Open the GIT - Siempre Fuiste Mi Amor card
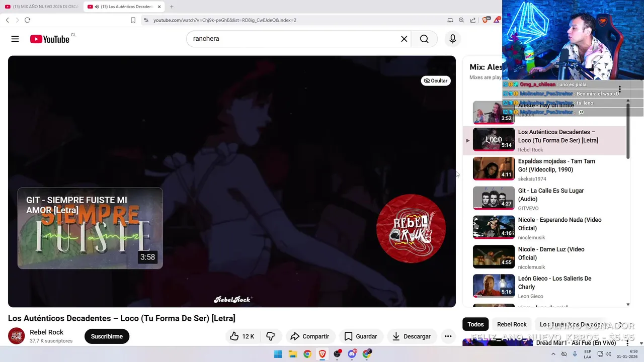This screenshot has width=644, height=362. click(x=90, y=228)
